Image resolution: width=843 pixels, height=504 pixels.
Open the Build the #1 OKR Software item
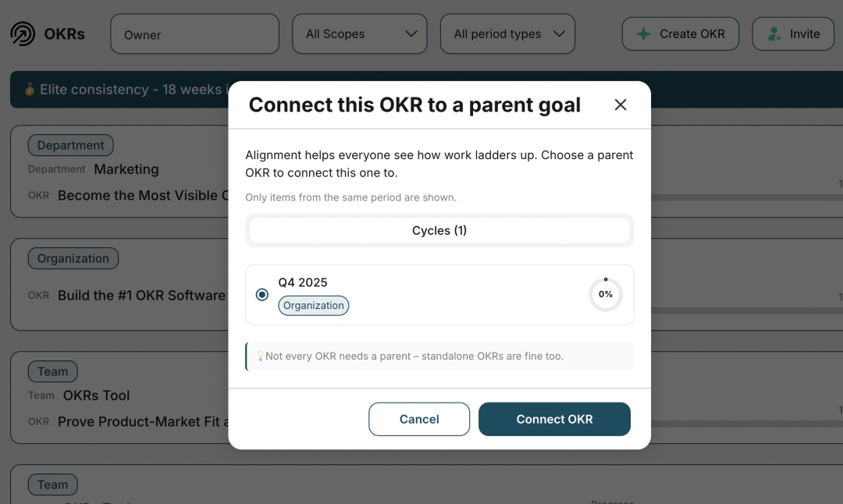pos(141,296)
